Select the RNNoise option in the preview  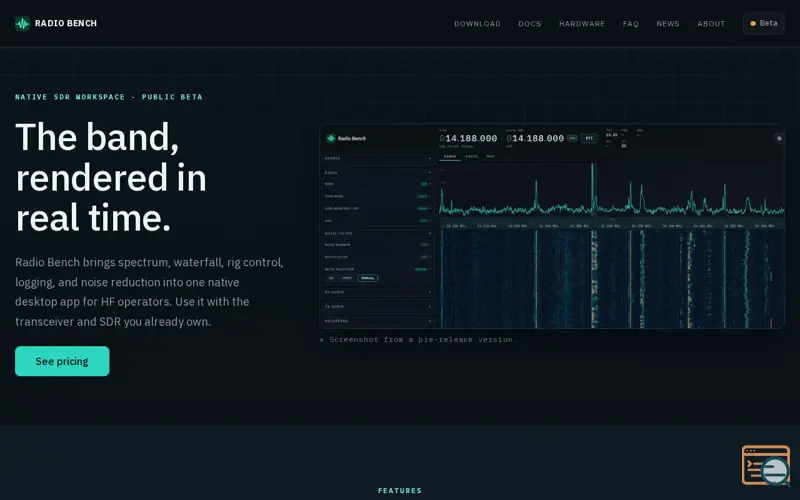click(x=367, y=278)
